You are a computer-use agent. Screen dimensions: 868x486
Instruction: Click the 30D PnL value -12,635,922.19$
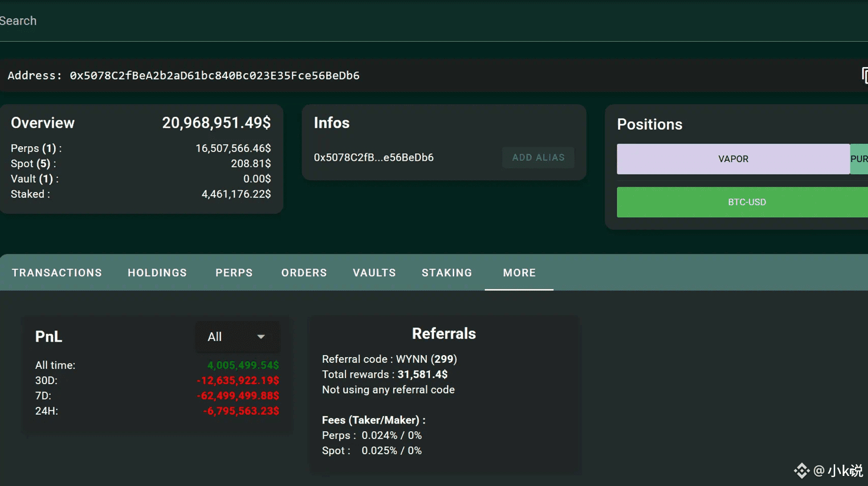coord(238,381)
